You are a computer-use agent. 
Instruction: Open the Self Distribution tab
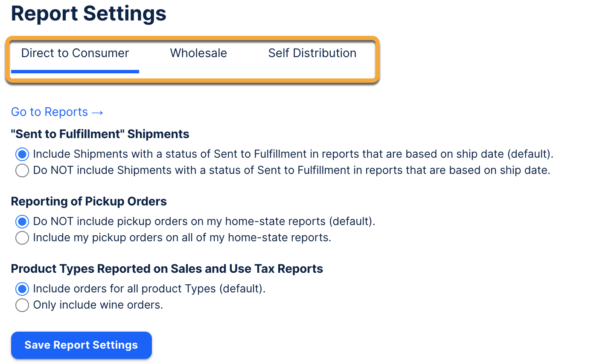[x=312, y=53]
